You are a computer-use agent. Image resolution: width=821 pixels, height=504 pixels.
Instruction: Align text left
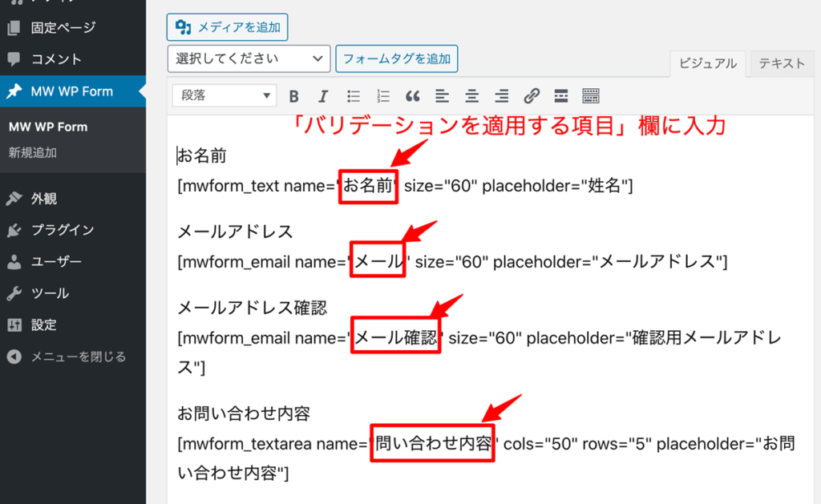pos(442,96)
